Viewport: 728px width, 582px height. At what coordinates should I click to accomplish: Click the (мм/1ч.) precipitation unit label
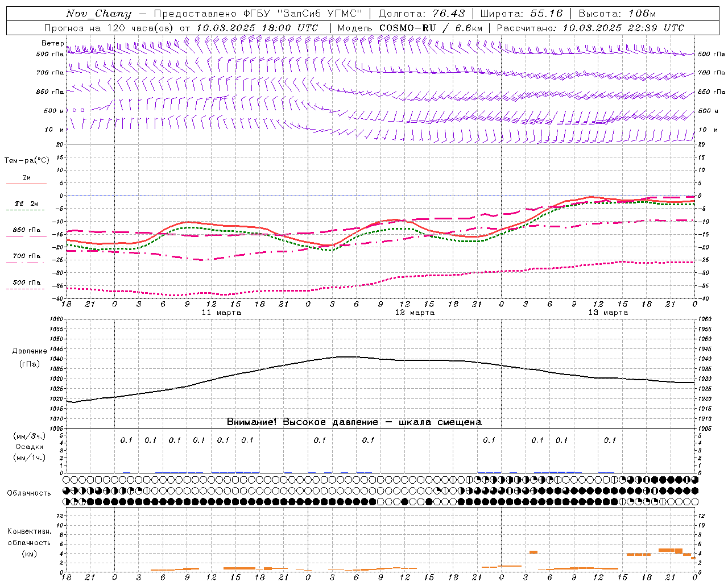[30, 458]
